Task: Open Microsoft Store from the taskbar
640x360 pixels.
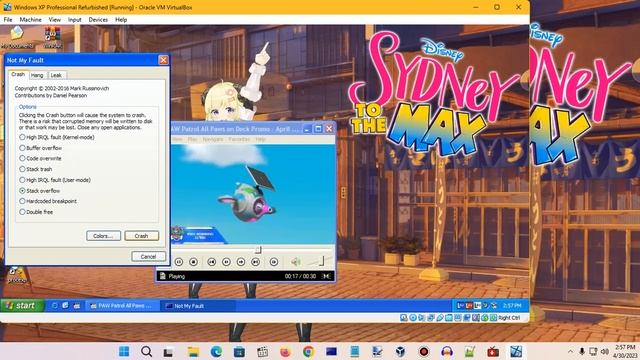Action: (239, 352)
